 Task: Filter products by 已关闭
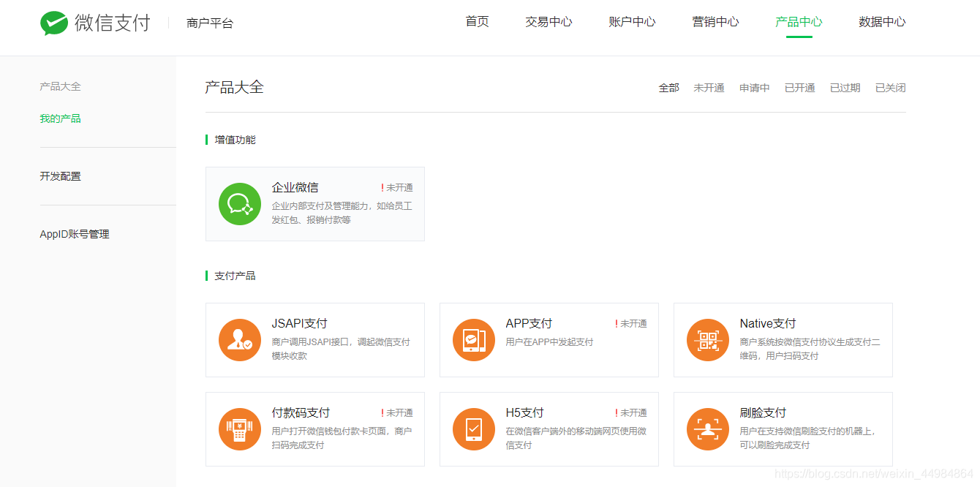click(x=890, y=88)
